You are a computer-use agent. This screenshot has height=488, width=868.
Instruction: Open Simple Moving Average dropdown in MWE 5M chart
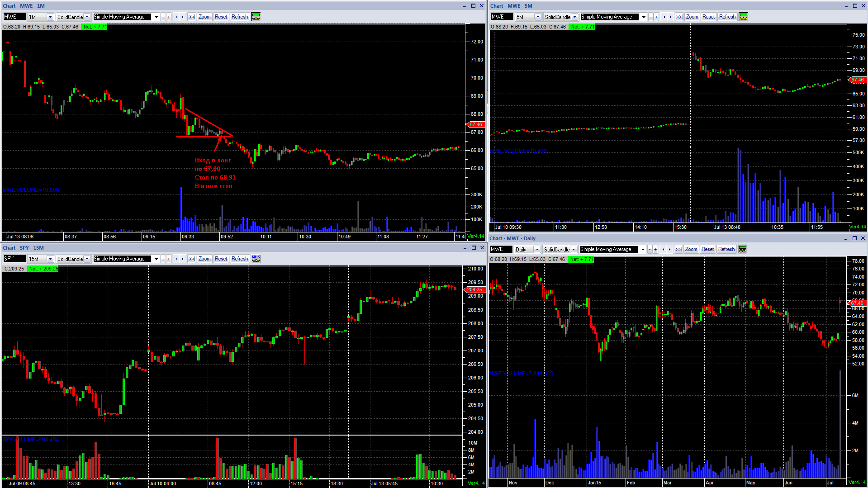pyautogui.click(x=644, y=17)
